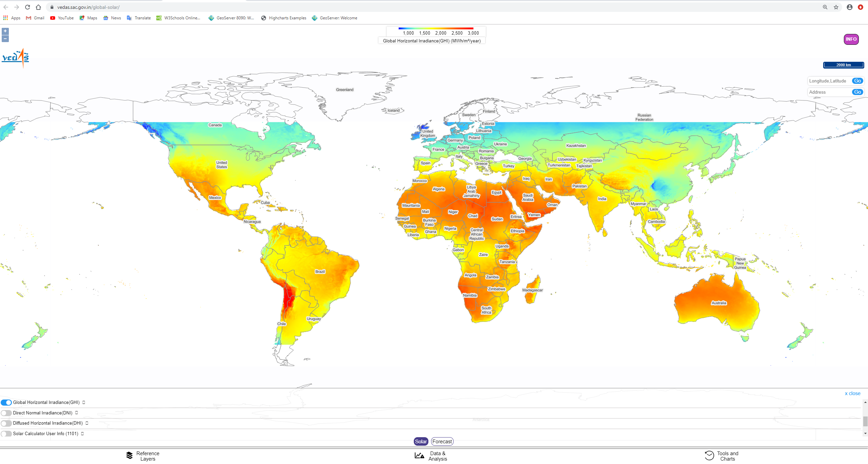
Task: Open Tools and Charts icon
Action: (x=709, y=456)
